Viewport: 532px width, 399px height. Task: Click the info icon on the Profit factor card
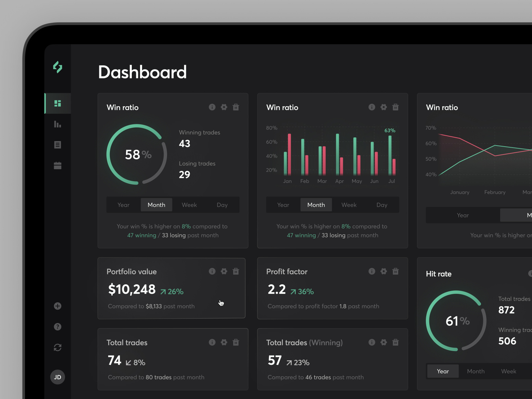pos(372,271)
